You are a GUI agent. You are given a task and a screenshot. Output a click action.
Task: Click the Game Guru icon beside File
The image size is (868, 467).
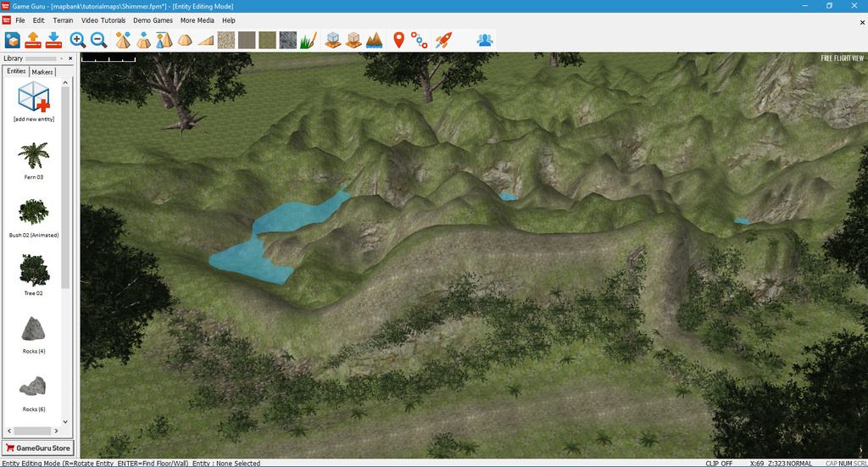[7, 20]
